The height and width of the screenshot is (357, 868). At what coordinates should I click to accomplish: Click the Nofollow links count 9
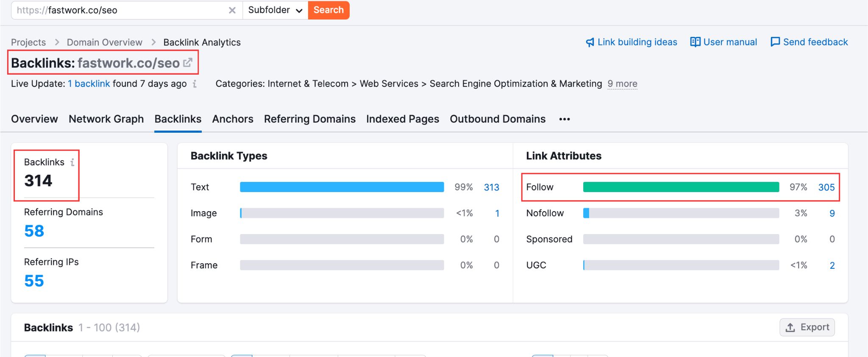[x=832, y=213]
